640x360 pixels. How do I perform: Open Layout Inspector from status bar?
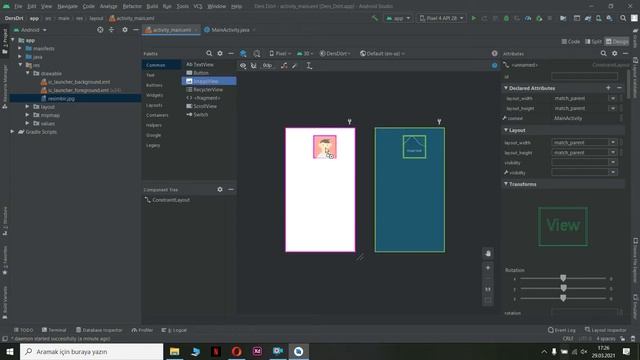click(606, 330)
